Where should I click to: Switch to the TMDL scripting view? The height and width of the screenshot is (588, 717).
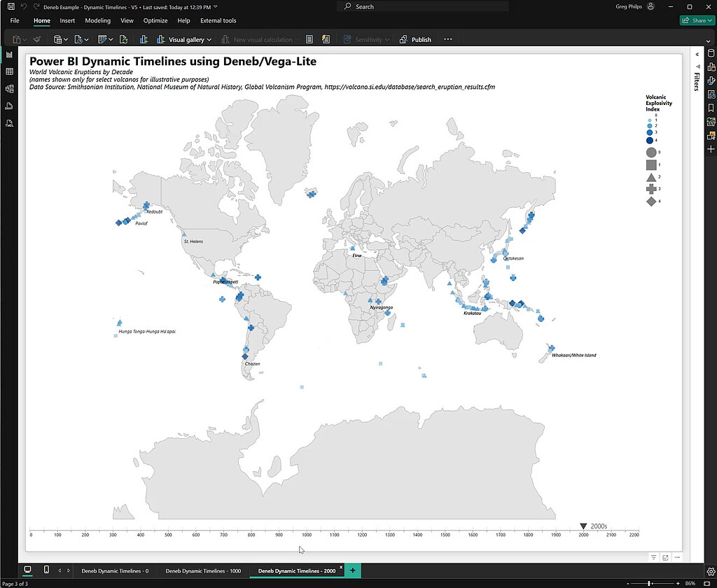(9, 123)
